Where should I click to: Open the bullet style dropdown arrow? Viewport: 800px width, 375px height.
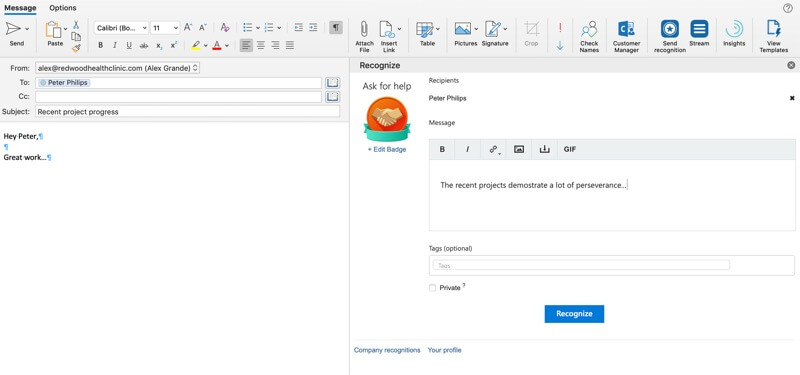click(258, 28)
